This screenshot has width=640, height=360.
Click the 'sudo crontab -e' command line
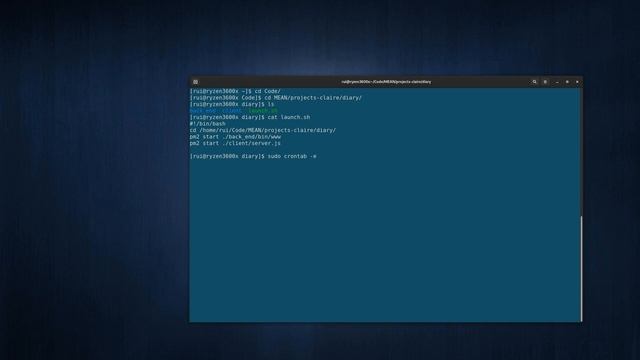click(x=253, y=156)
